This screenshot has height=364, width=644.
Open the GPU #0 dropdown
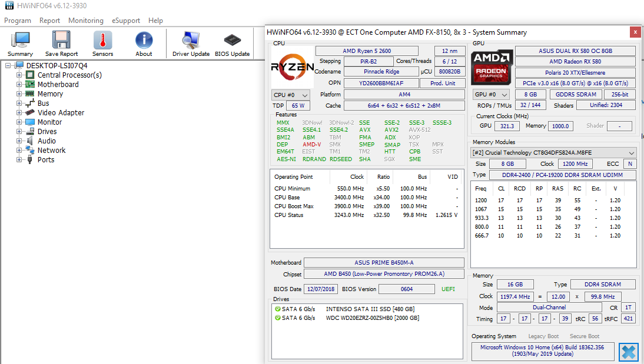tap(491, 95)
